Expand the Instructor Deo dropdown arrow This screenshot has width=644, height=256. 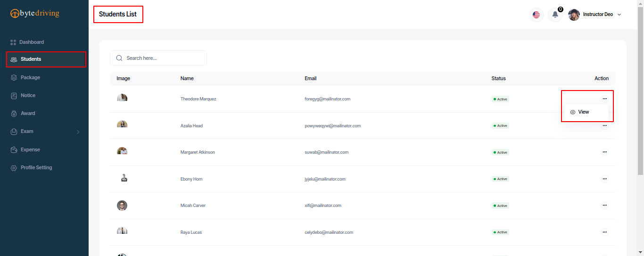click(x=619, y=15)
